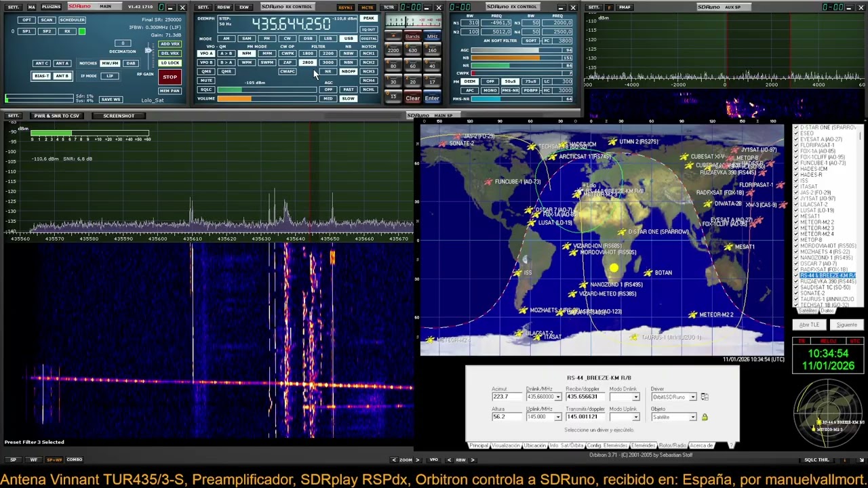Toggle the D-STAR ONE (SPARROW) checkbox
Screen dimensions: 868x488
797,127
